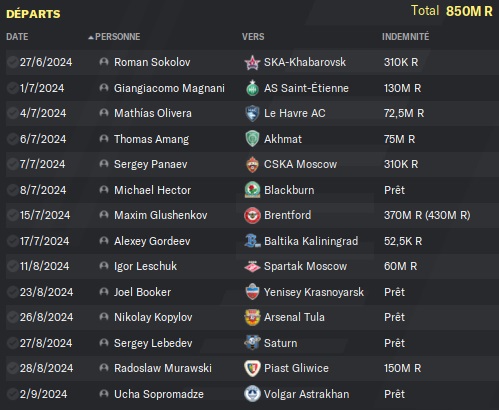The width and height of the screenshot is (499, 410).
Task: Click the Le Havre AC crest icon
Action: (x=252, y=113)
